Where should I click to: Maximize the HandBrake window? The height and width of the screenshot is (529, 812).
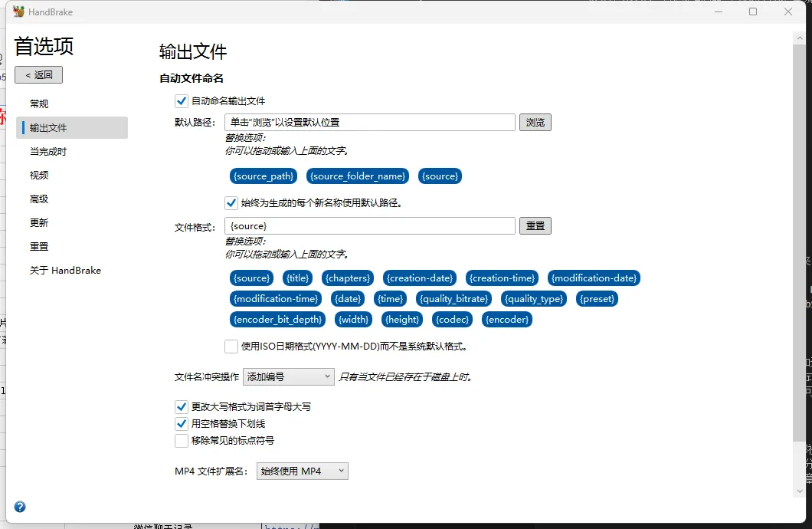pos(753,11)
